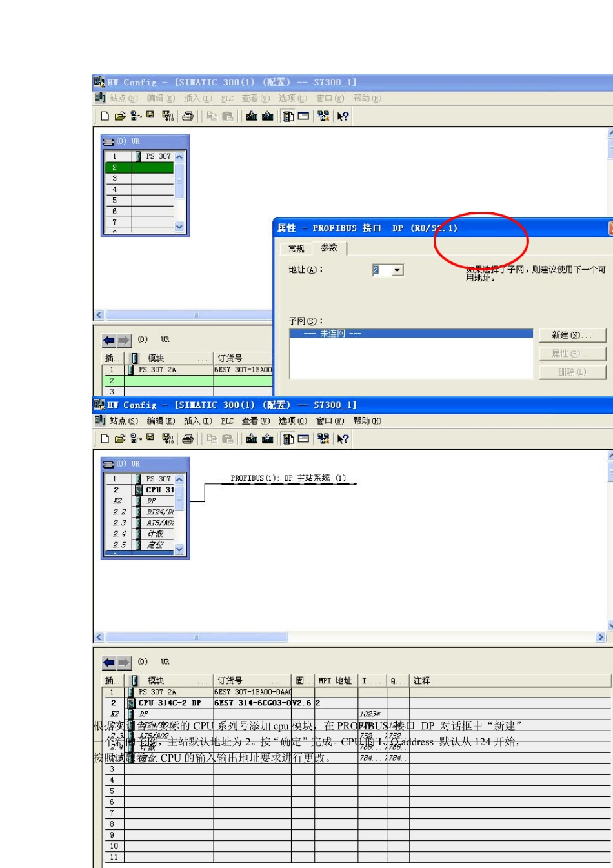613x868 pixels.
Task: Open 站点(S) menu in lower HW Config window
Action: click(123, 421)
